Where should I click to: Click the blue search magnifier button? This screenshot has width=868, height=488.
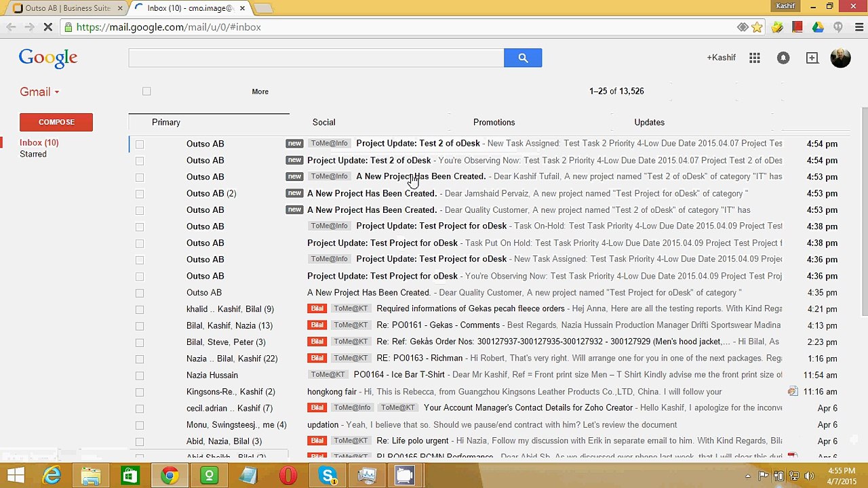tap(523, 58)
